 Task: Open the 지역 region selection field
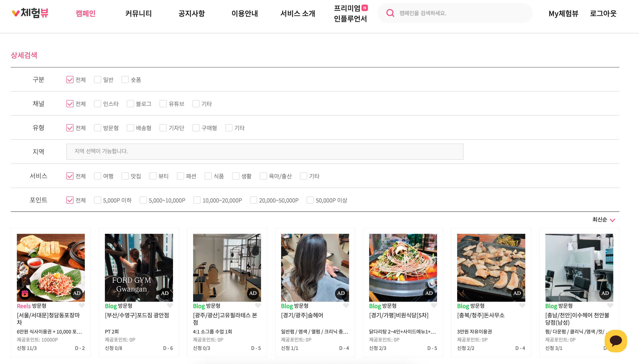264,151
